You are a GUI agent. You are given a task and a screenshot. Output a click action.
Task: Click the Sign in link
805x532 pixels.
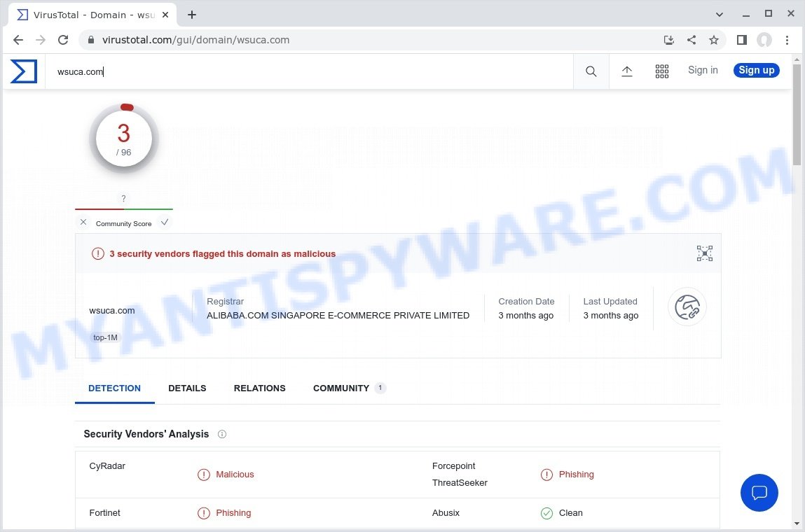[x=703, y=70]
